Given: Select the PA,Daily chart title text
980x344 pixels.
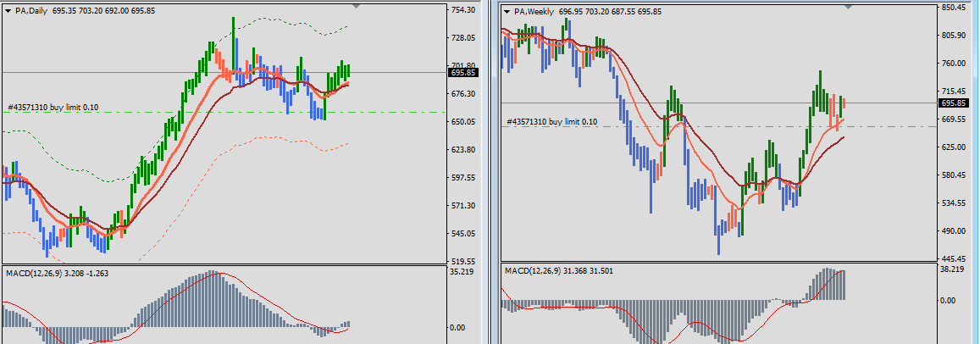Looking at the screenshot, I should tap(31, 11).
